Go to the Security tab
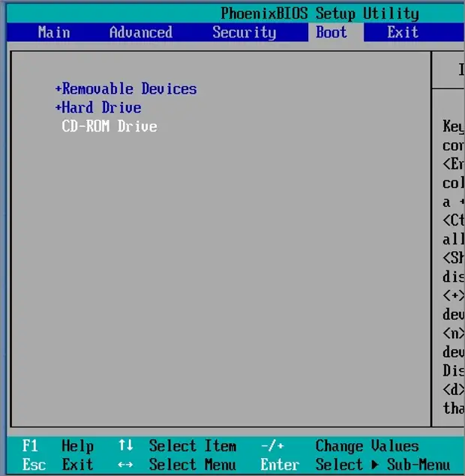This screenshot has width=465, height=476. point(244,32)
